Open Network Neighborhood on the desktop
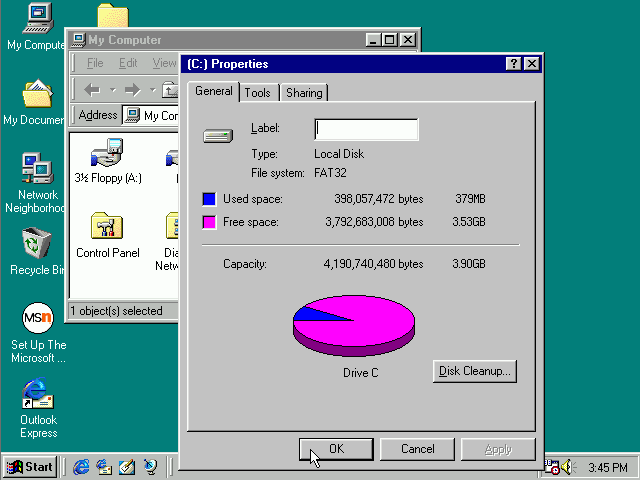The width and height of the screenshot is (640, 480). 37,168
